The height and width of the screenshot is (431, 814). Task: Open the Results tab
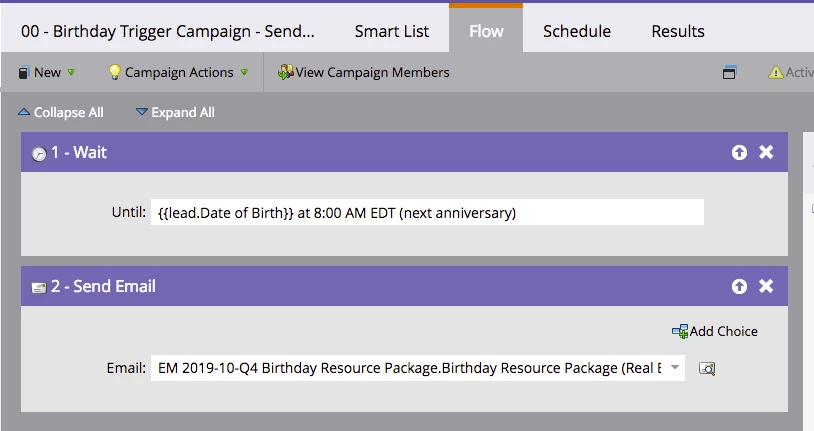678,31
